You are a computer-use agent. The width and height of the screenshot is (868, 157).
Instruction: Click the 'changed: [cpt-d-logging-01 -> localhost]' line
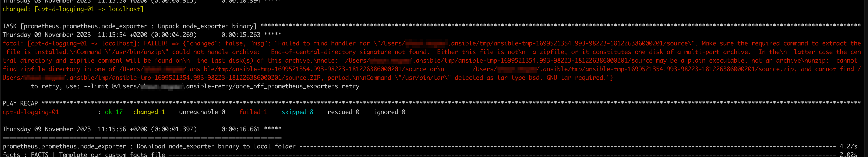tap(73, 9)
